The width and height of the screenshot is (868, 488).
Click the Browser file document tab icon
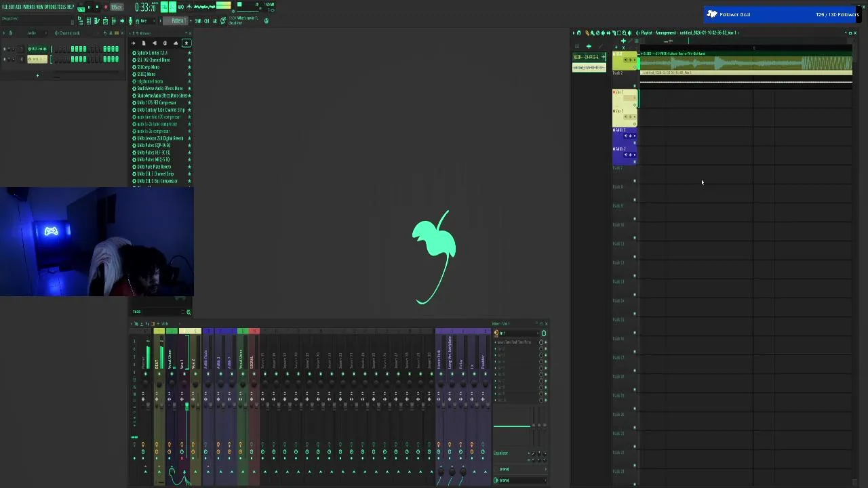pyautogui.click(x=144, y=43)
